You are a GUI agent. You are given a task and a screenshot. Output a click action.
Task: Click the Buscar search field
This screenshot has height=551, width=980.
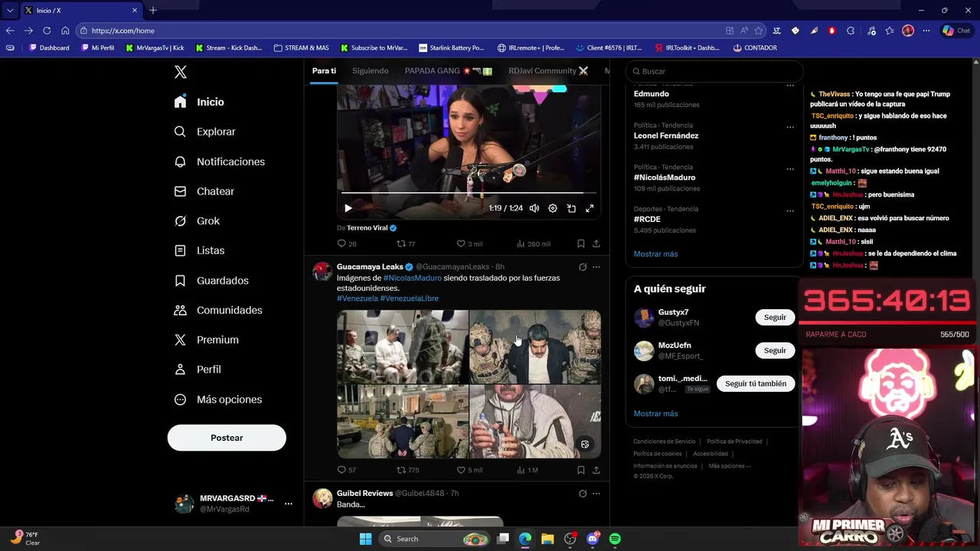coord(714,71)
